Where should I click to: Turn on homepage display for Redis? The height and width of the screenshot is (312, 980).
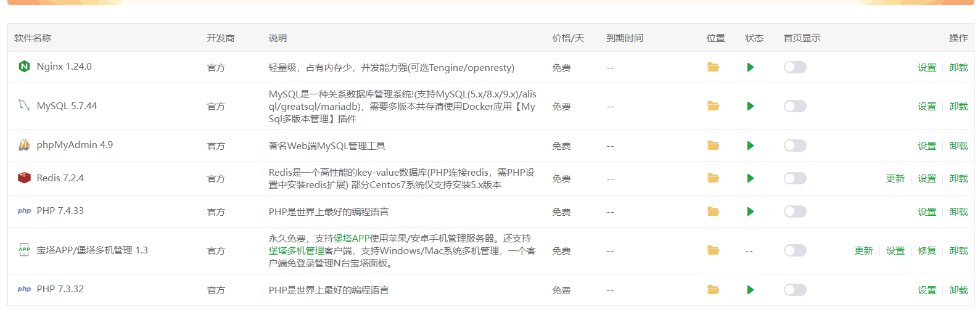coord(795,178)
